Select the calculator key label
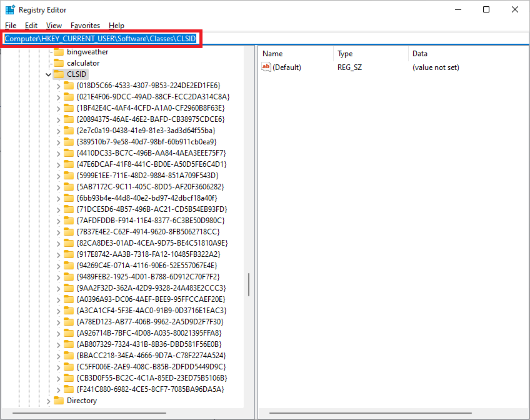Viewport: 530px width, 420px height. (83, 63)
